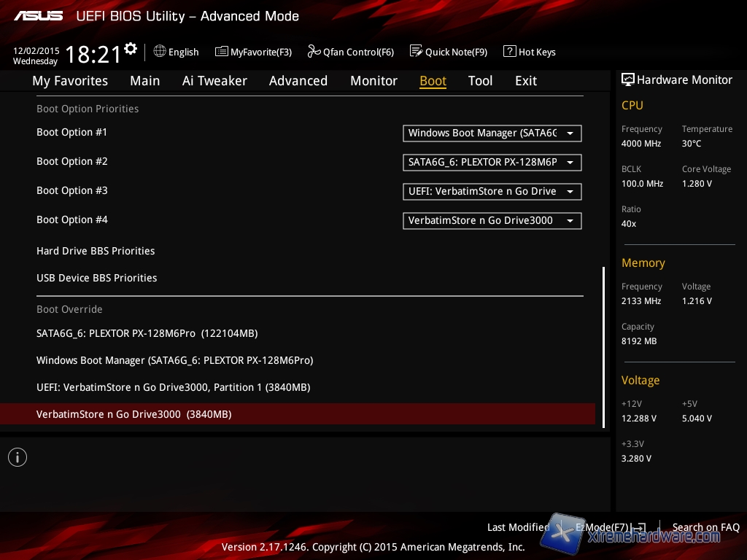
Task: Select highlighted VerbatimStore n Go Drive3000 override
Action: (133, 414)
